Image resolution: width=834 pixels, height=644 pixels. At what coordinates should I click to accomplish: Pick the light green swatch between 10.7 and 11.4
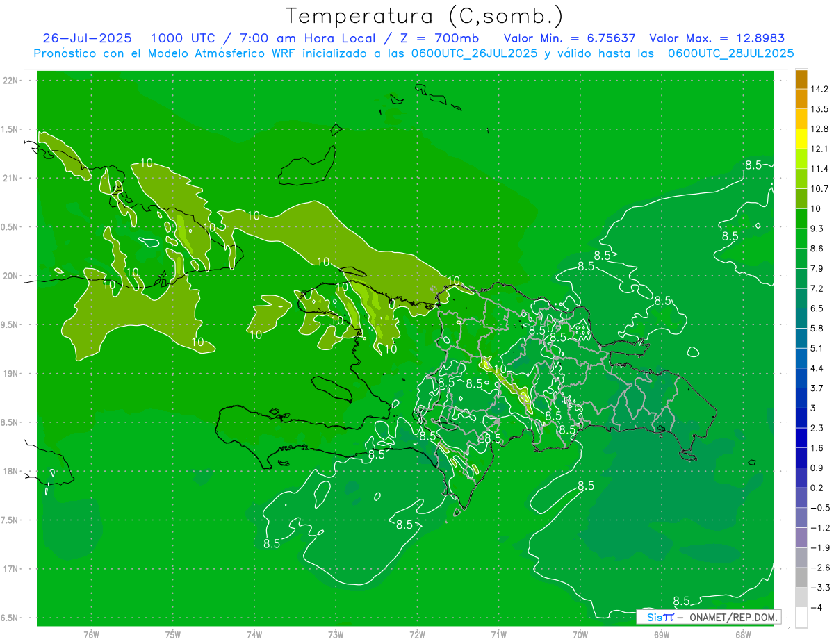(801, 179)
